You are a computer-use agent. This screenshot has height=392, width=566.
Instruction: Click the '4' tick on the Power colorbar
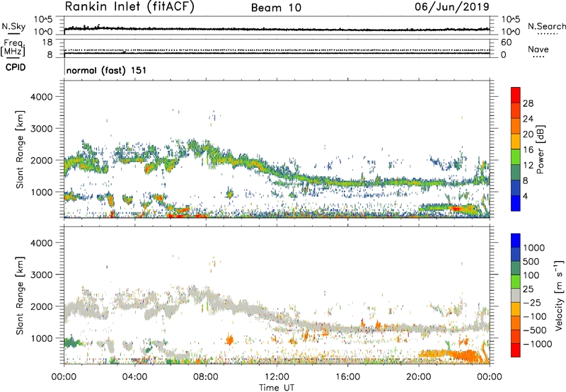pos(525,196)
